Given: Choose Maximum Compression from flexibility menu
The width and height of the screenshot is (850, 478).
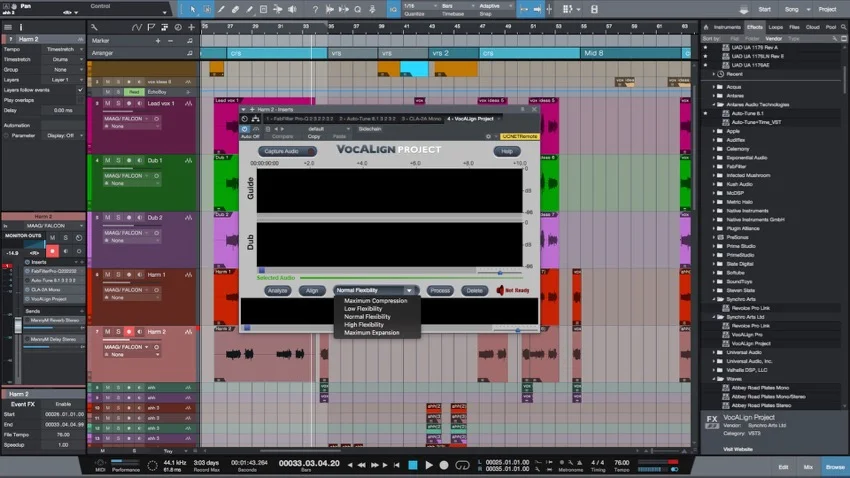Looking at the screenshot, I should [376, 301].
